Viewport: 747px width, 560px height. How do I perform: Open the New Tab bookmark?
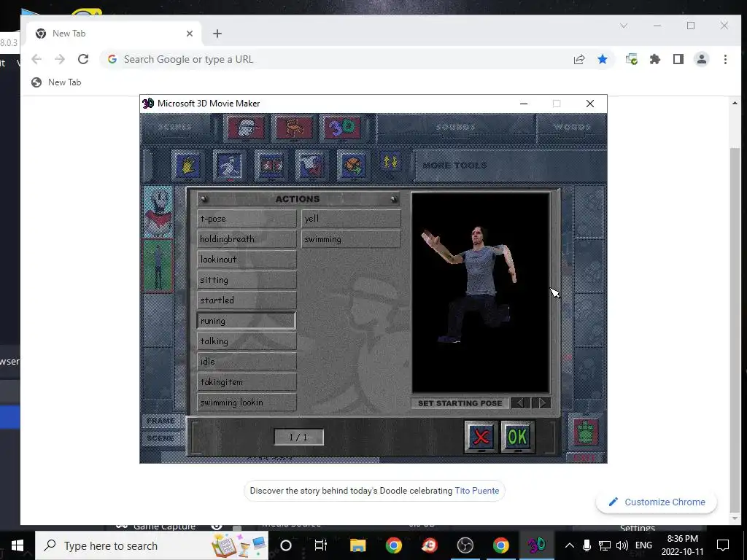tap(56, 82)
